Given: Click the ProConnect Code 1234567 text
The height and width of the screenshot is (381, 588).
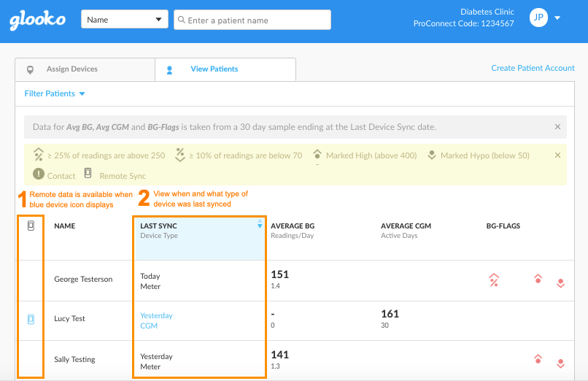Looking at the screenshot, I should tap(463, 23).
